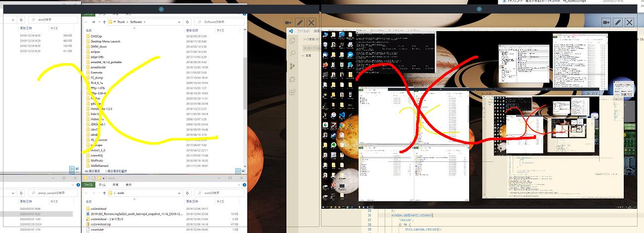
Task: Open the VS Code Run and Debug icon
Action: (292, 79)
